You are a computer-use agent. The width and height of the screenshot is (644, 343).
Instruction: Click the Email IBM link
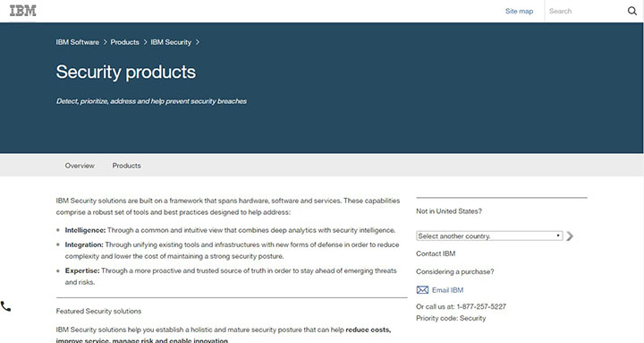(x=448, y=290)
